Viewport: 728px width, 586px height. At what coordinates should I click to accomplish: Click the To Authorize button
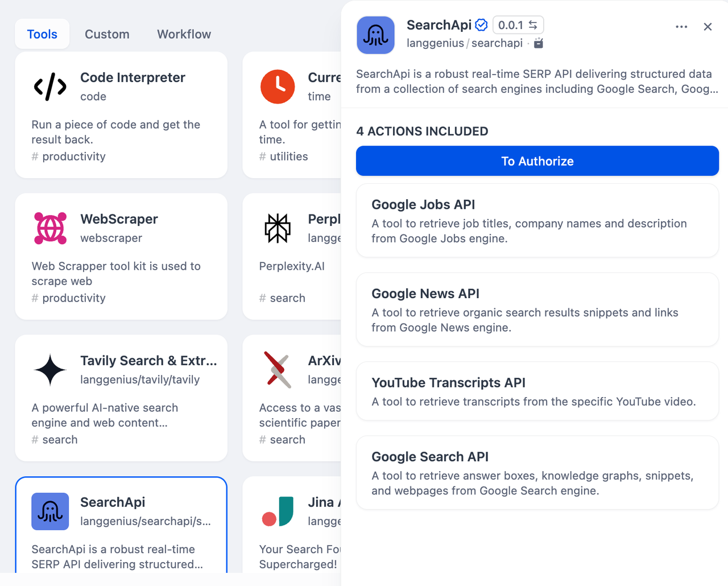pos(537,161)
